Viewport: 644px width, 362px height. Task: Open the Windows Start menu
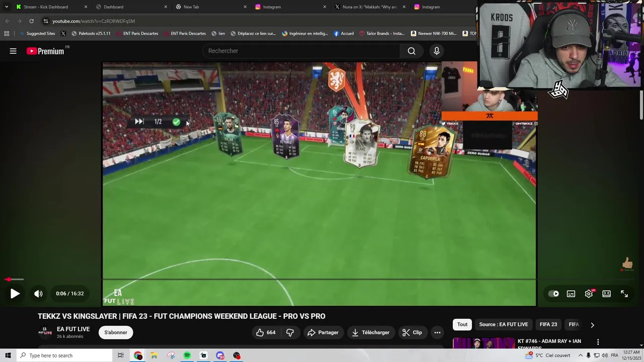pyautogui.click(x=8, y=355)
